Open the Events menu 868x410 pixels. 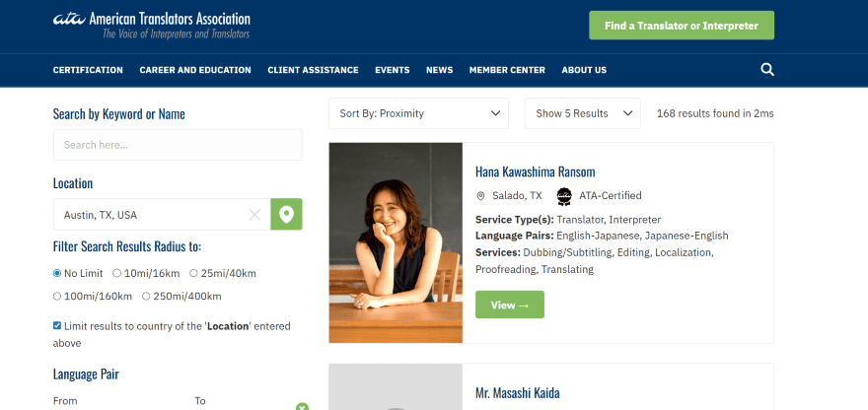(x=393, y=70)
